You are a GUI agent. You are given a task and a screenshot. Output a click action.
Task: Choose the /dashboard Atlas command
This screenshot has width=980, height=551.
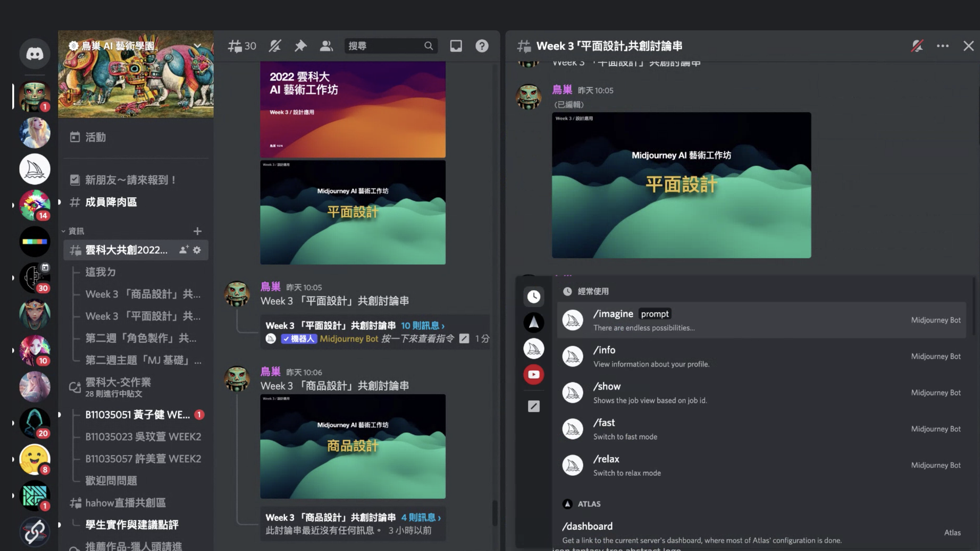761,533
